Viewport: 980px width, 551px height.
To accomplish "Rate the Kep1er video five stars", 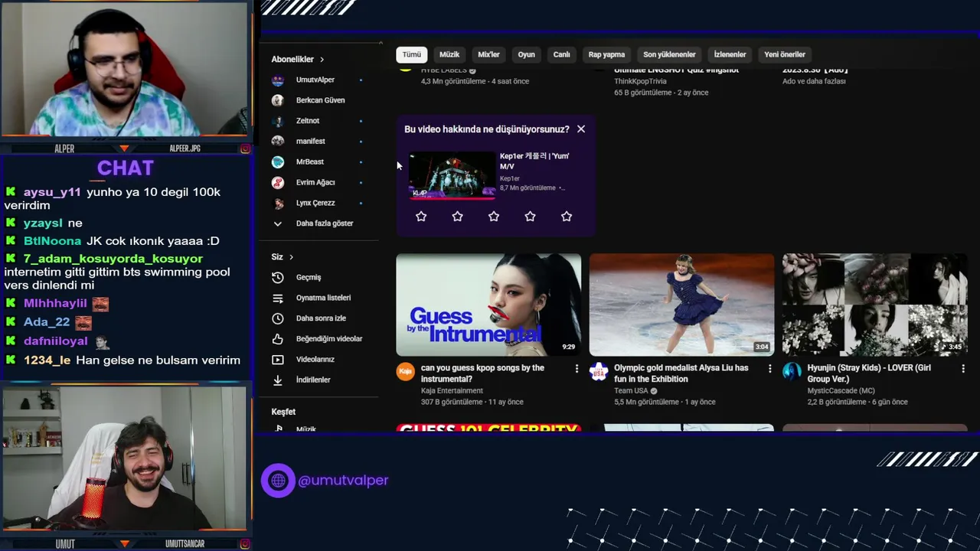I will pos(567,217).
